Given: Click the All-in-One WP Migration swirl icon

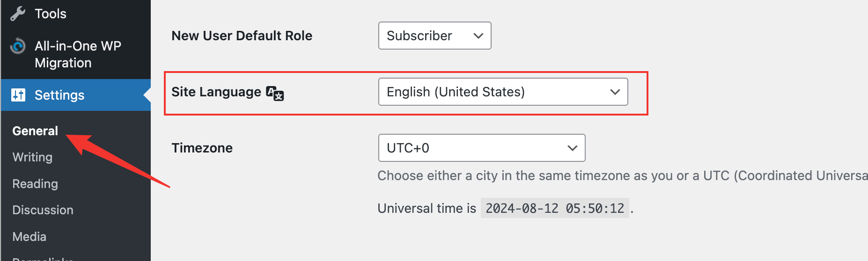Looking at the screenshot, I should tap(18, 46).
